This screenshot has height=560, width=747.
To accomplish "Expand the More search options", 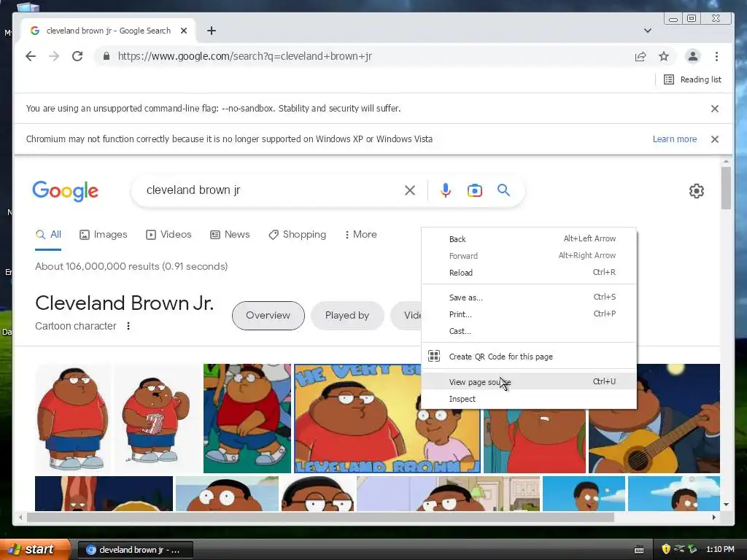I will point(360,235).
